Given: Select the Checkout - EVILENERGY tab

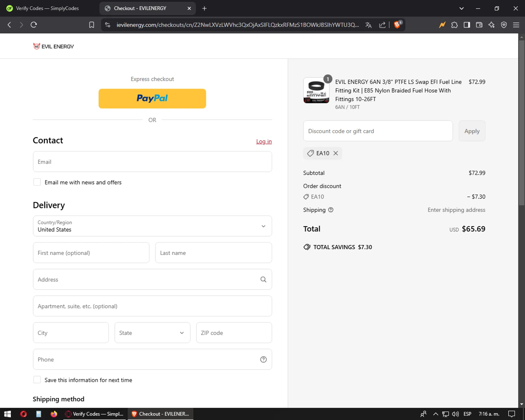Looking at the screenshot, I should tap(147, 8).
